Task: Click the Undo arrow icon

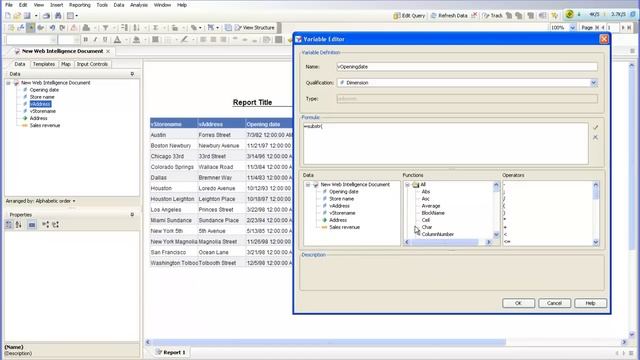Action: [x=52, y=28]
